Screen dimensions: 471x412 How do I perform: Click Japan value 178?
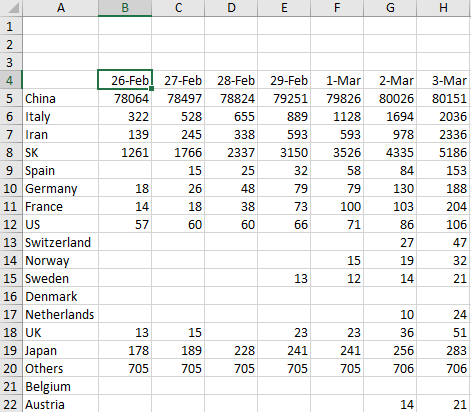pos(125,350)
